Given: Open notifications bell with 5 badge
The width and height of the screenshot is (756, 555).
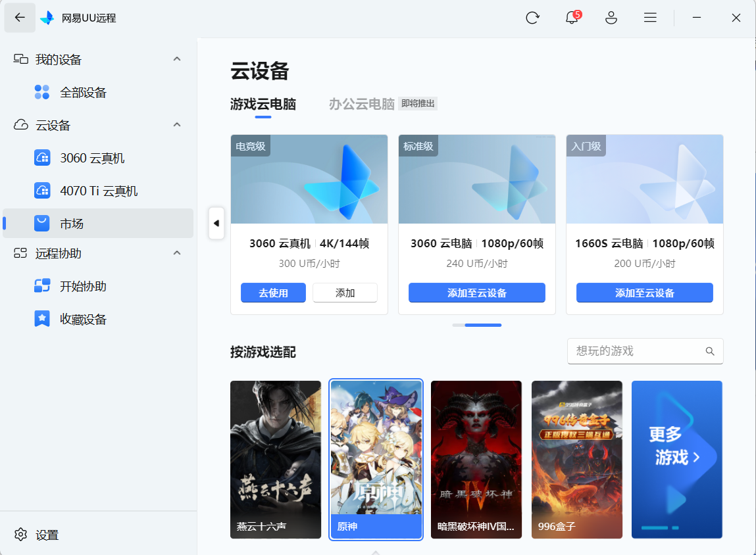Looking at the screenshot, I should [572, 17].
